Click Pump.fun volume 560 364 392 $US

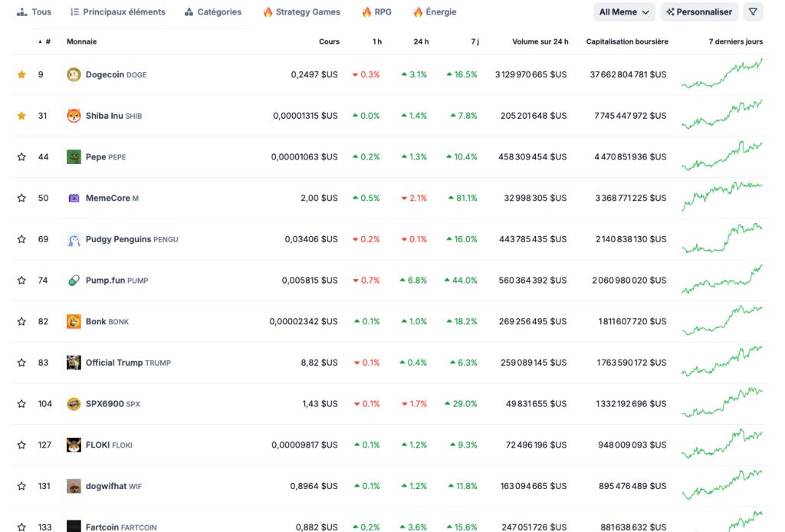click(x=533, y=281)
